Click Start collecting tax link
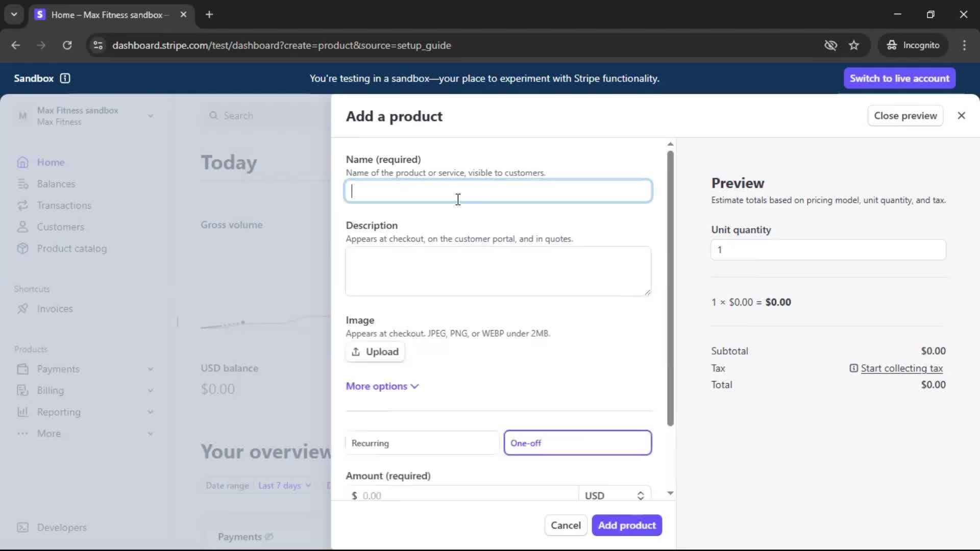 (901, 368)
